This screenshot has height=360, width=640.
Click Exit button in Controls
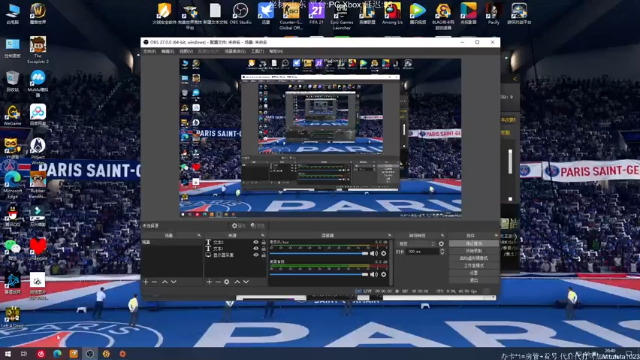(473, 280)
